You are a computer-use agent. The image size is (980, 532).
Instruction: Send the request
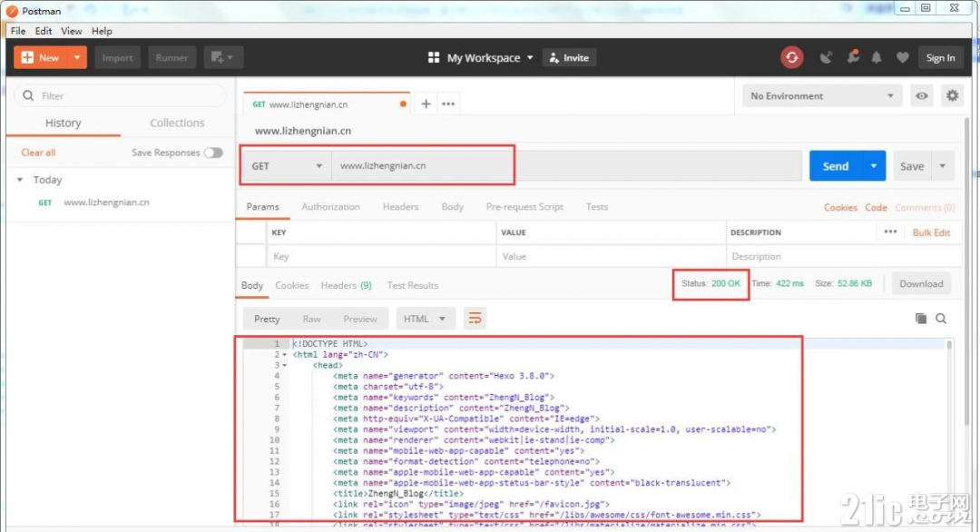836,166
